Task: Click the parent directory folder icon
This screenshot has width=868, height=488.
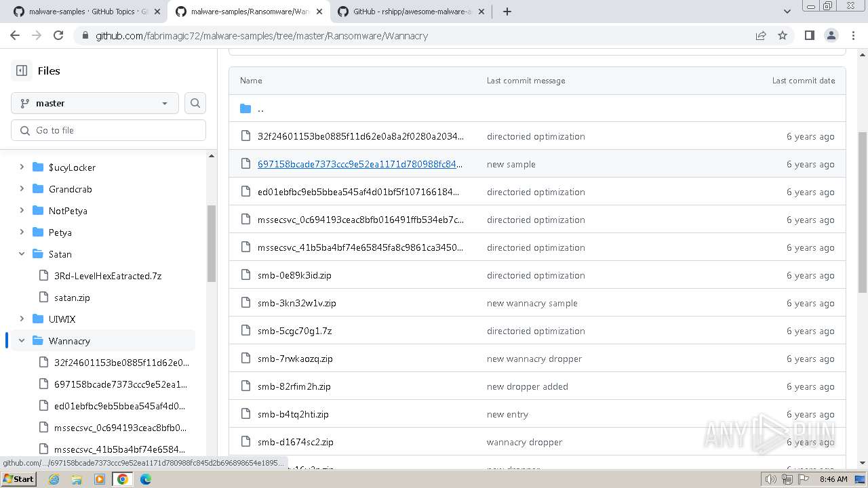Action: [245, 108]
